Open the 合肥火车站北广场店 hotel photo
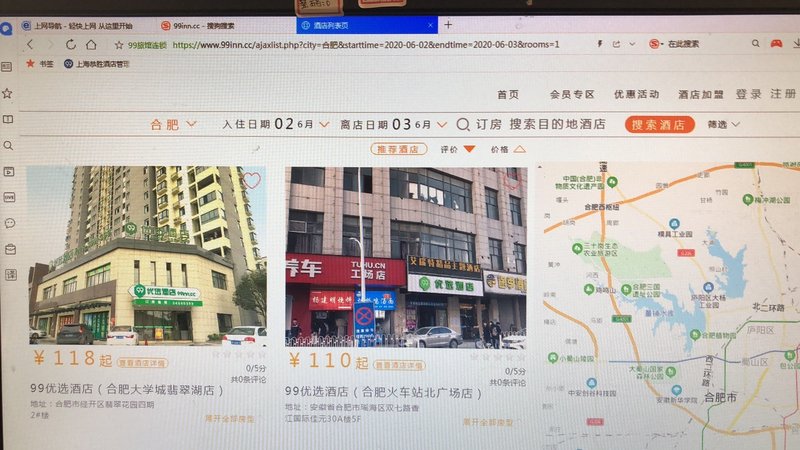 point(405,256)
